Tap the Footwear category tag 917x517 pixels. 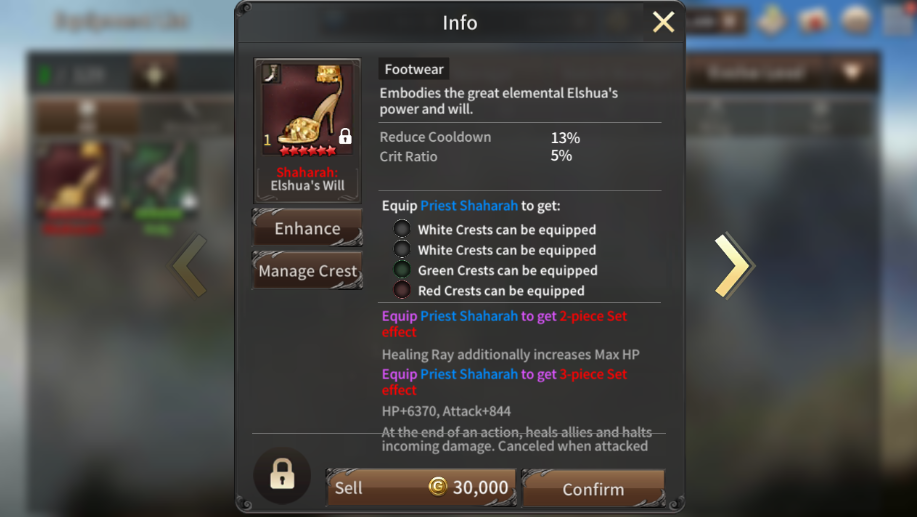[x=414, y=69]
